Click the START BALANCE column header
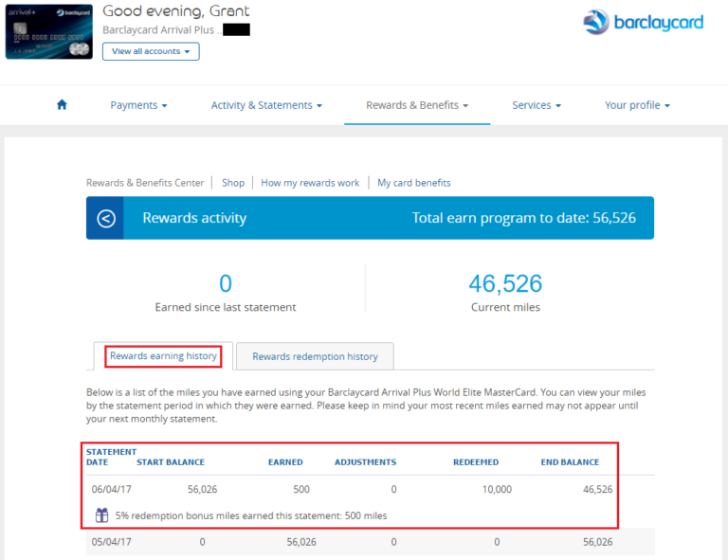The width and height of the screenshot is (728, 560). [171, 462]
